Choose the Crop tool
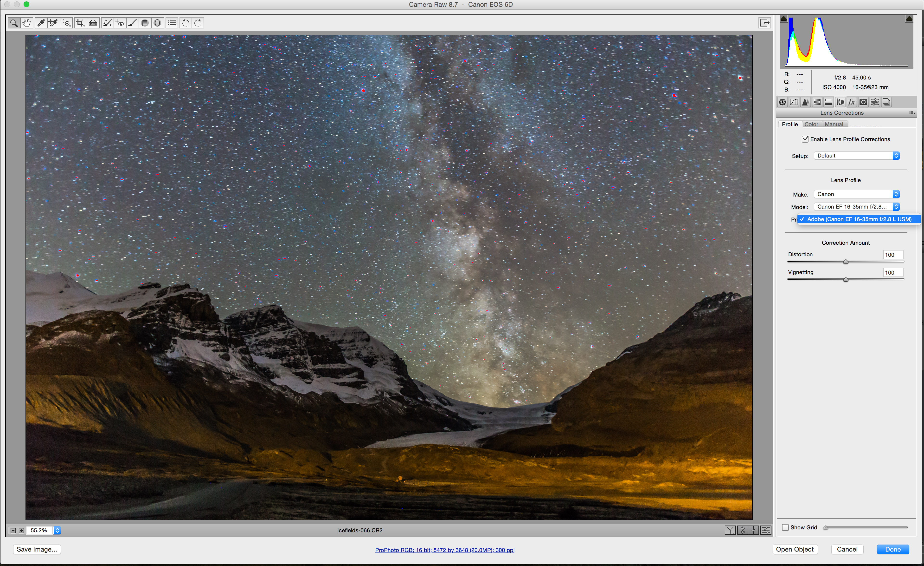924x566 pixels. click(80, 23)
